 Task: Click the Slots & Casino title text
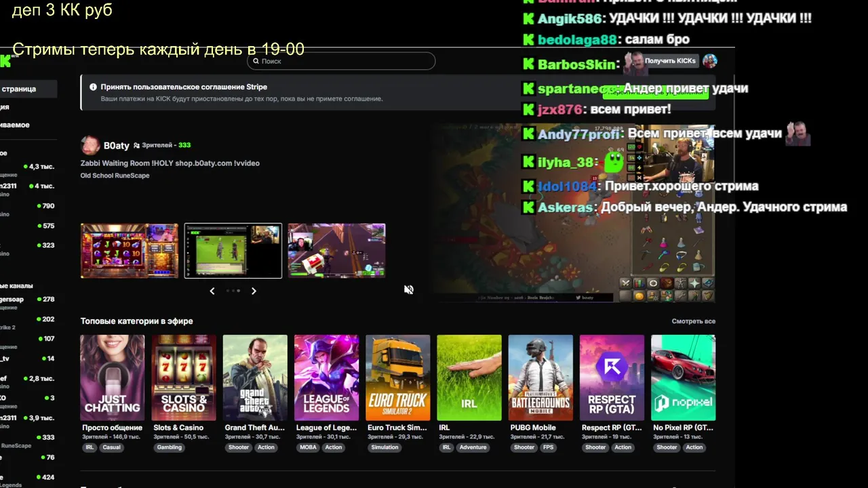[178, 428]
